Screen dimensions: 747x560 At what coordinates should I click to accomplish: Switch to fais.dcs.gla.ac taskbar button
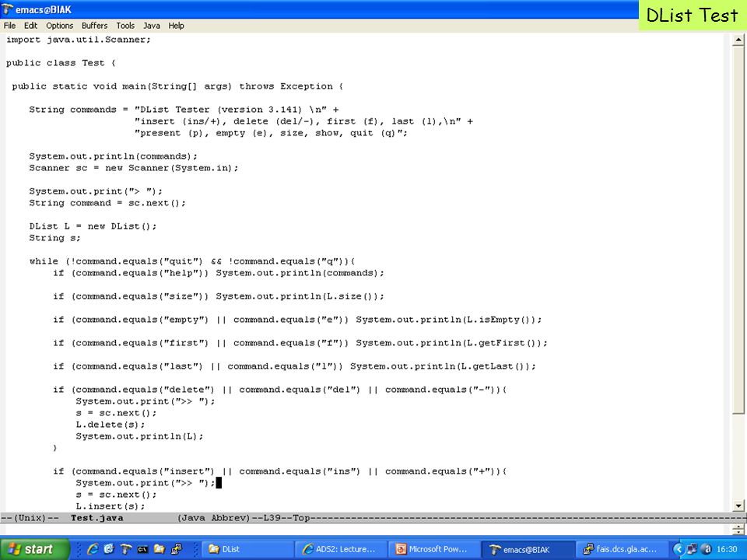620,549
